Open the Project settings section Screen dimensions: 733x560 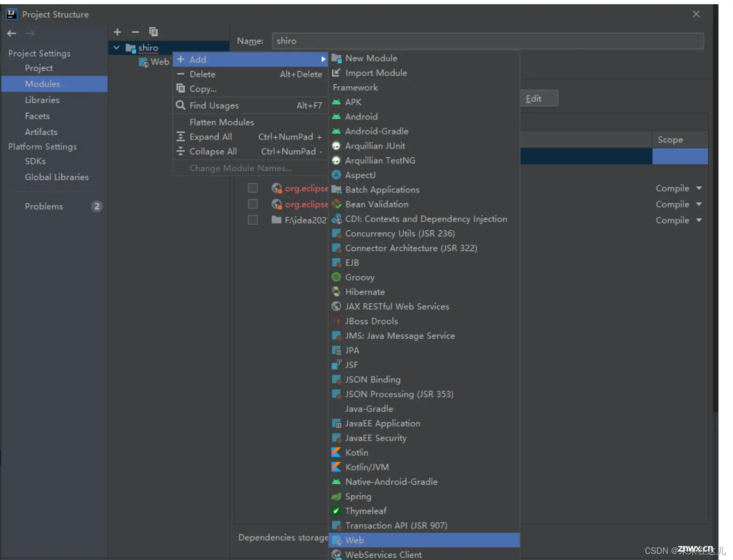pos(39,68)
